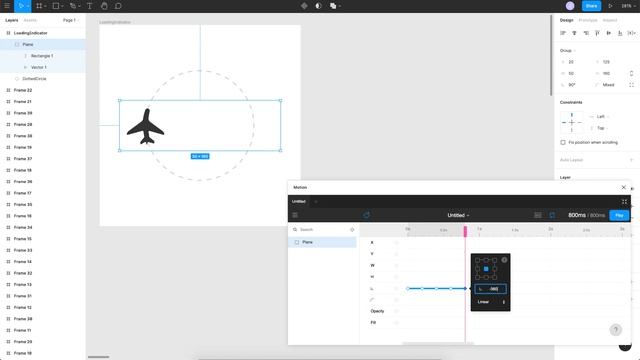Open the Untitled animation name dropdown
The height and width of the screenshot is (360, 640).
[x=458, y=215]
